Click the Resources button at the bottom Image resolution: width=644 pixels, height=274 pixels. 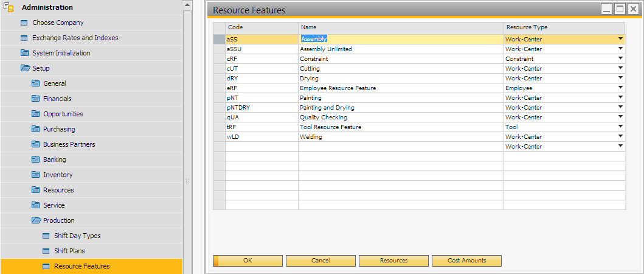click(393, 261)
